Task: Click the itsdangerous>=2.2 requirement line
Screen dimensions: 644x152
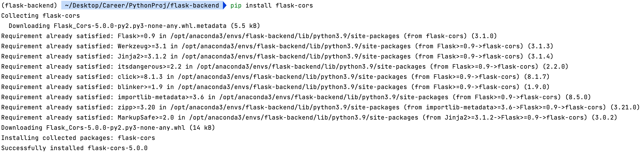Action: click(x=285, y=66)
